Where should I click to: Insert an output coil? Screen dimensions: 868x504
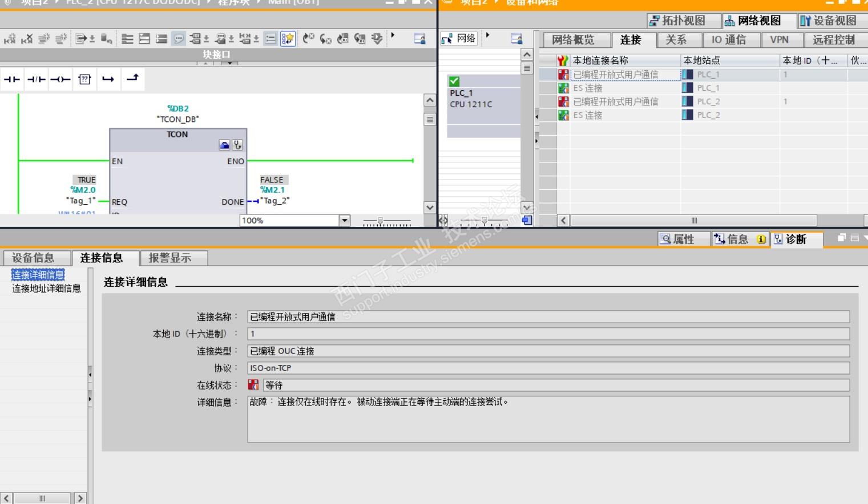[x=60, y=79]
